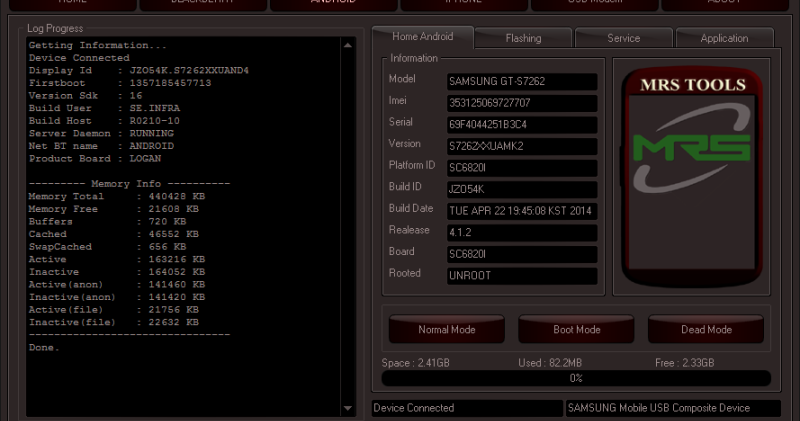Viewport: 800px width, 421px height.
Task: Click the Realease field showing 4.1.2
Action: [x=522, y=233]
